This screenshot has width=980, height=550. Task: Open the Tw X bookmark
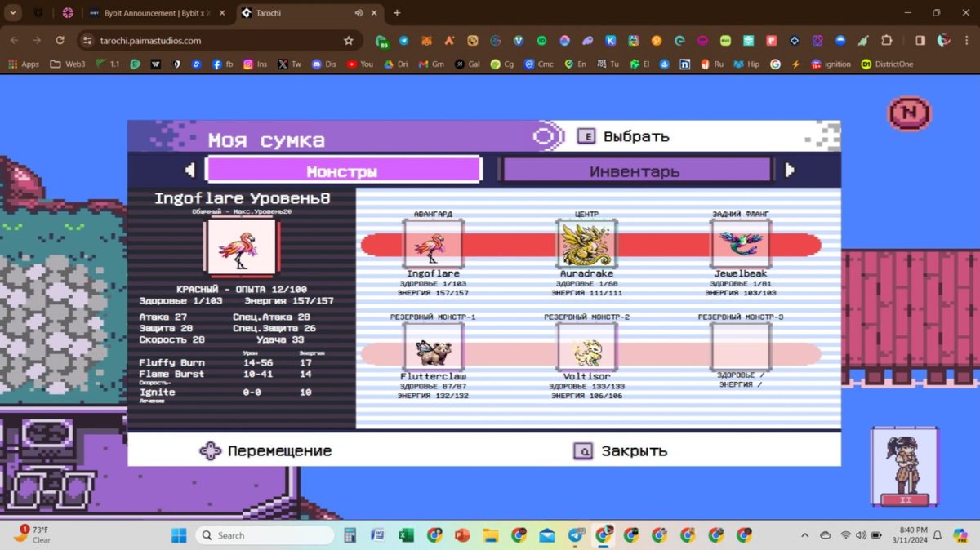290,64
